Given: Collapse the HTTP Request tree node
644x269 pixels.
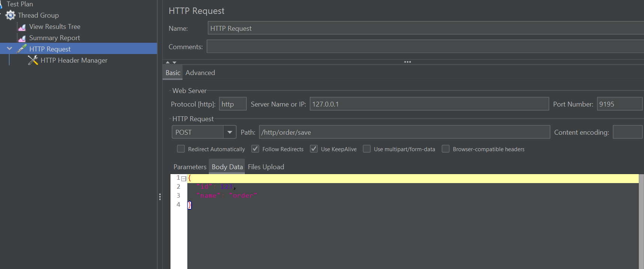Looking at the screenshot, I should (x=10, y=49).
